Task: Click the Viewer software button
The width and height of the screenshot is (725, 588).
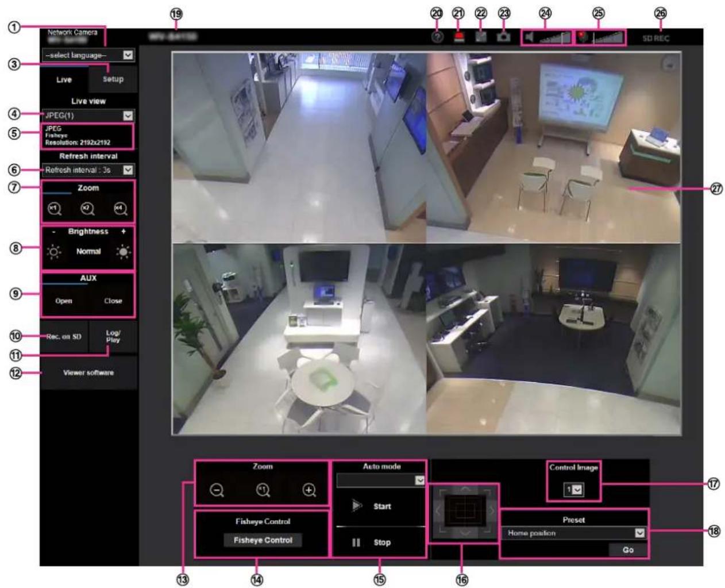Action: (x=88, y=372)
